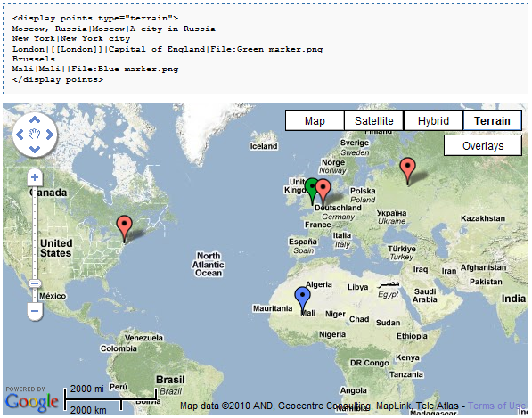Click the United States map label
This screenshot has height=418, width=532.
(56, 248)
